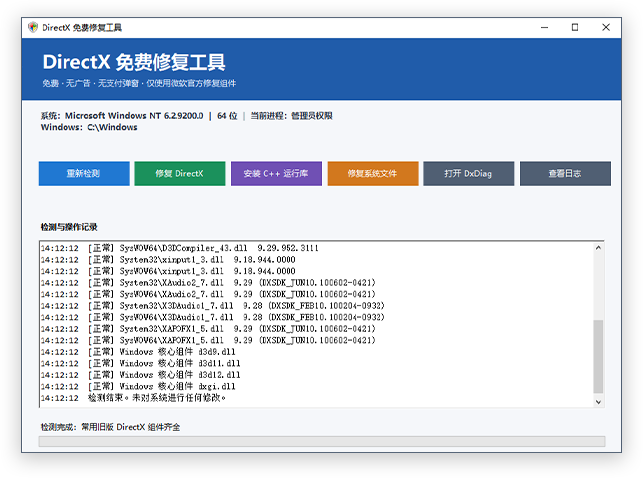The height and width of the screenshot is (478, 643).
Task: Select final log line 检测结束。未对系统进行任何修改。
Action: [133, 398]
